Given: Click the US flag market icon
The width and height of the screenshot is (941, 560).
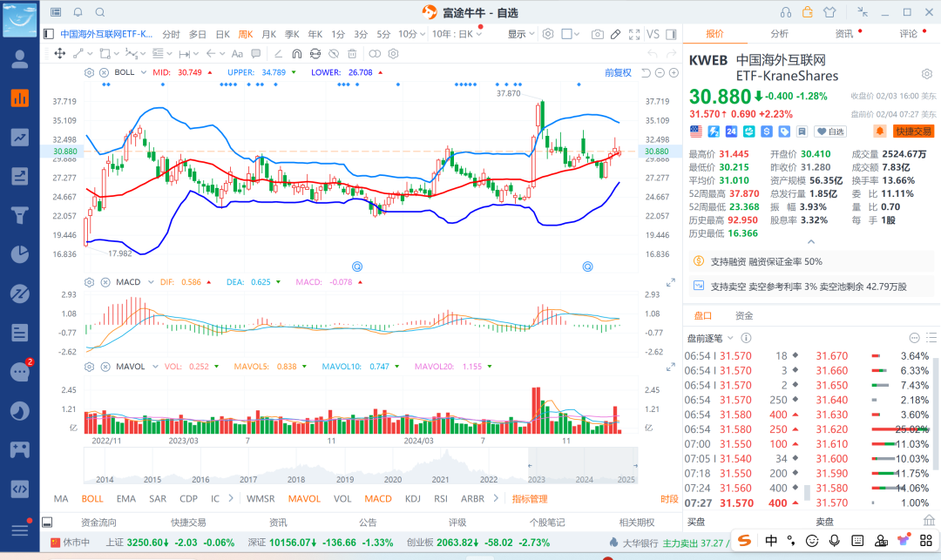Looking at the screenshot, I should (696, 131).
